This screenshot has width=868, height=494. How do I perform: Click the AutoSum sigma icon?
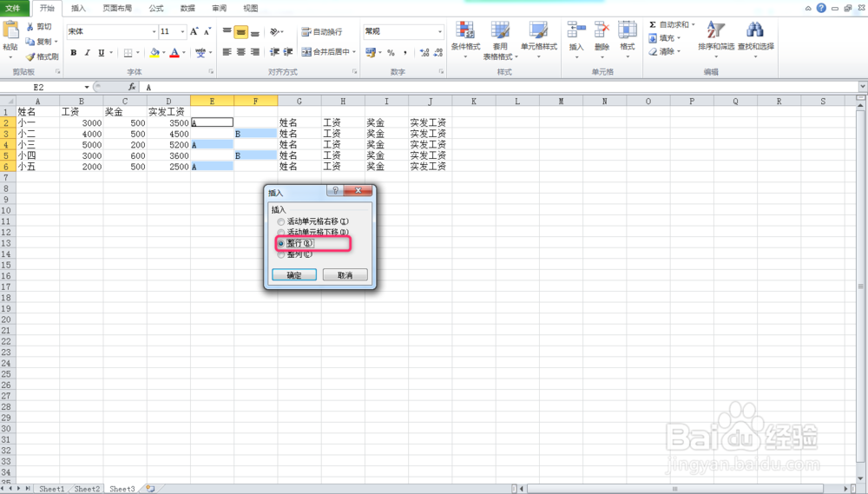pyautogui.click(x=653, y=24)
